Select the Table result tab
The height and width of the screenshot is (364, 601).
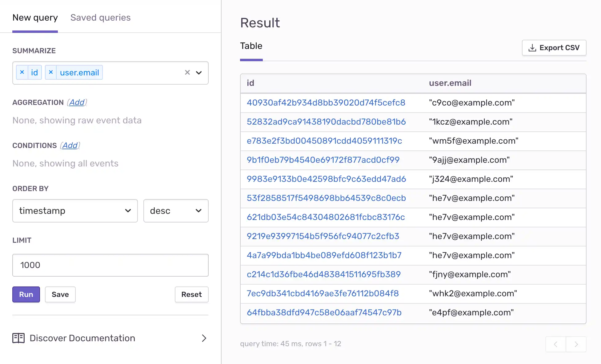click(251, 46)
